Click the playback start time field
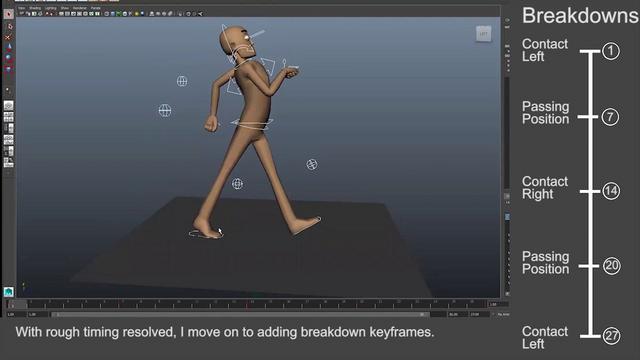This screenshot has height=360, width=640. click(x=37, y=314)
